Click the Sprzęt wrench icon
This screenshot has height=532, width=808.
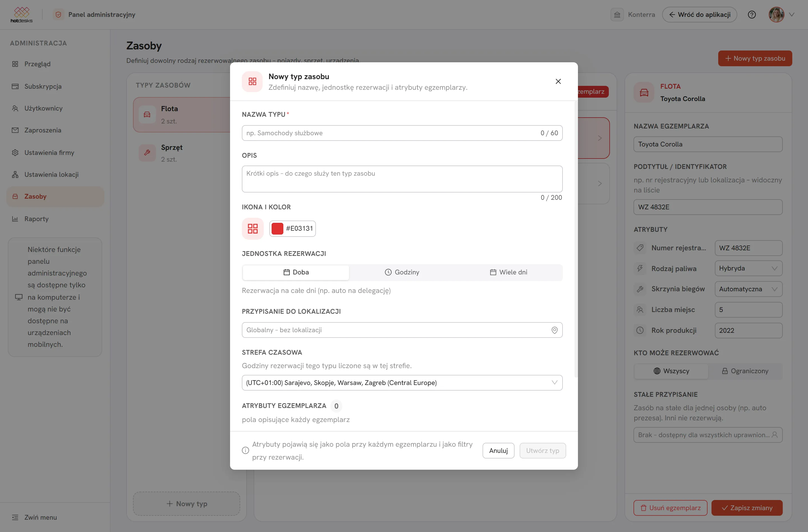coord(147,153)
